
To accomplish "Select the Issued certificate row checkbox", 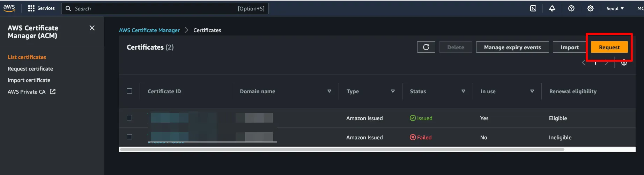I will 129,118.
